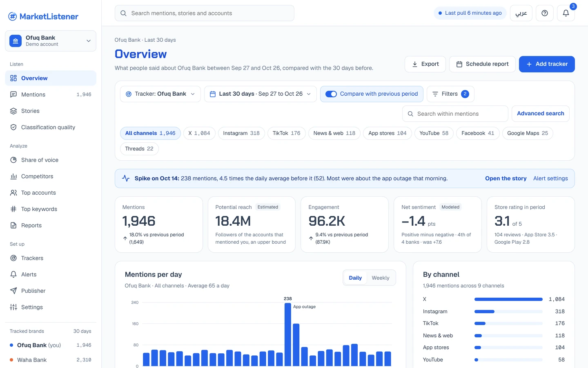
Task: Click the Competitors bar chart icon
Action: click(x=13, y=176)
